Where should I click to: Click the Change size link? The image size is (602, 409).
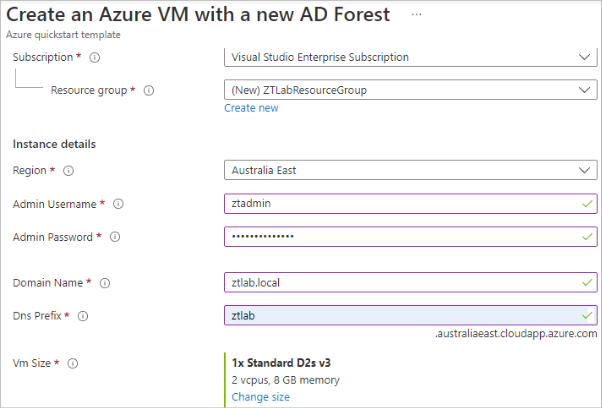(x=260, y=397)
